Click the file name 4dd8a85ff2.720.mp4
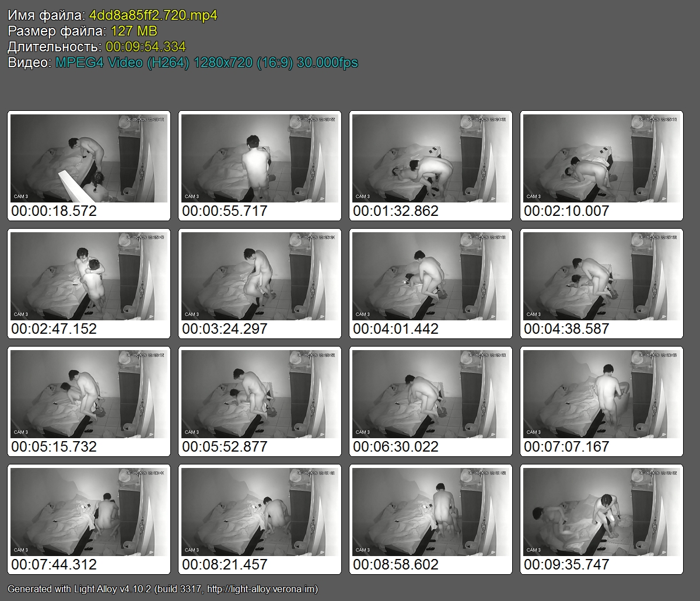The height and width of the screenshot is (601, 700). click(x=153, y=16)
